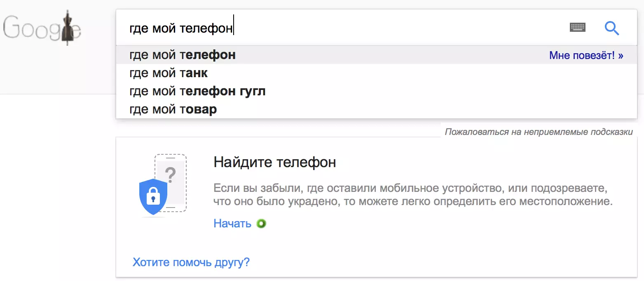This screenshot has width=644, height=281.
Task: Click the description text starting "Если вы забыли"
Action: 413,196
